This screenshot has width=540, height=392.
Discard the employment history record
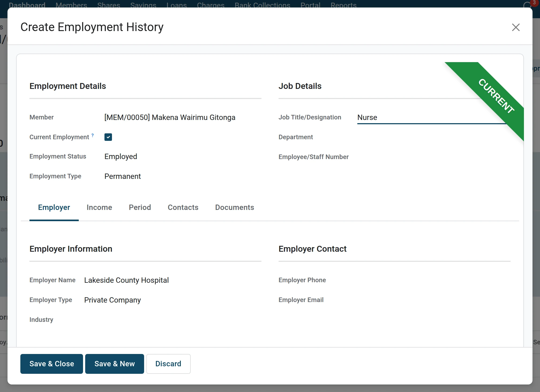[x=168, y=364]
